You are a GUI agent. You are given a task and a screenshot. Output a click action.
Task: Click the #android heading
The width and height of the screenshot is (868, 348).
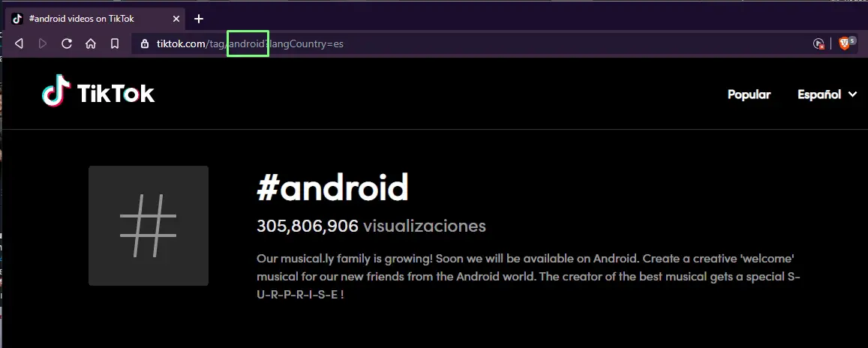[332, 187]
